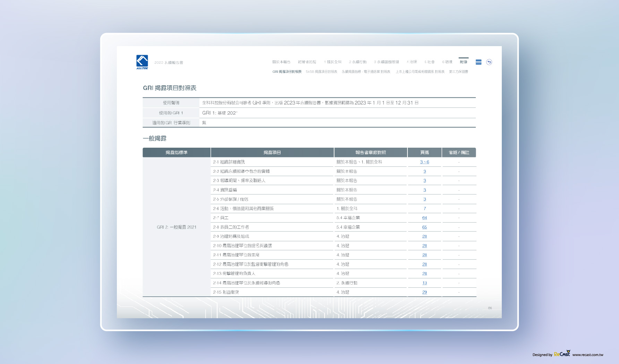
Task: Click the 使用聲明 label cell
Action: pos(171,103)
